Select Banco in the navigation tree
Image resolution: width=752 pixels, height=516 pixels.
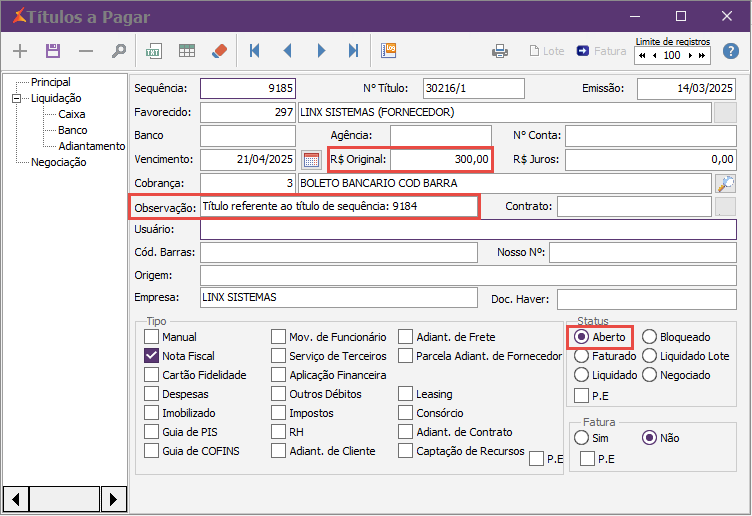point(72,130)
